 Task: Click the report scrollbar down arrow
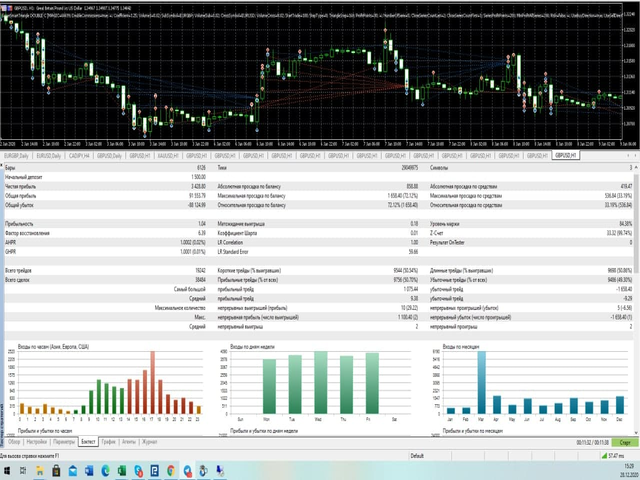coord(636,433)
